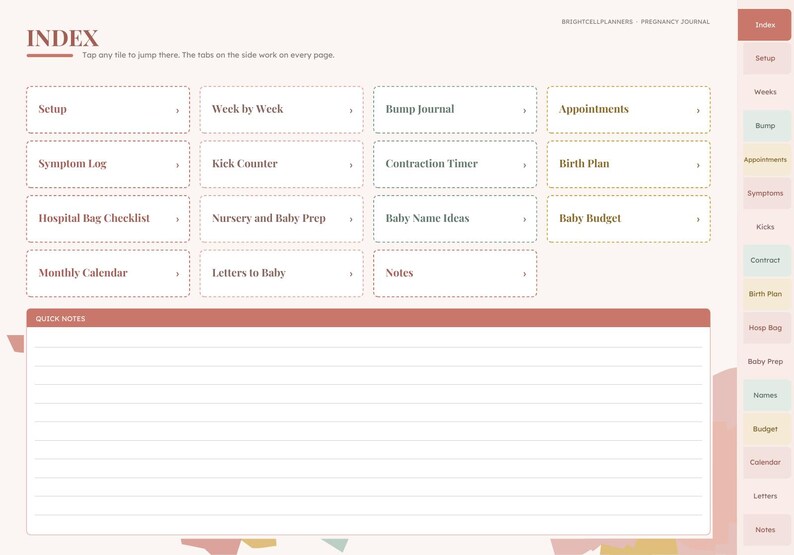Switch to the Notes side tab
This screenshot has height=555, width=794.
tap(767, 530)
